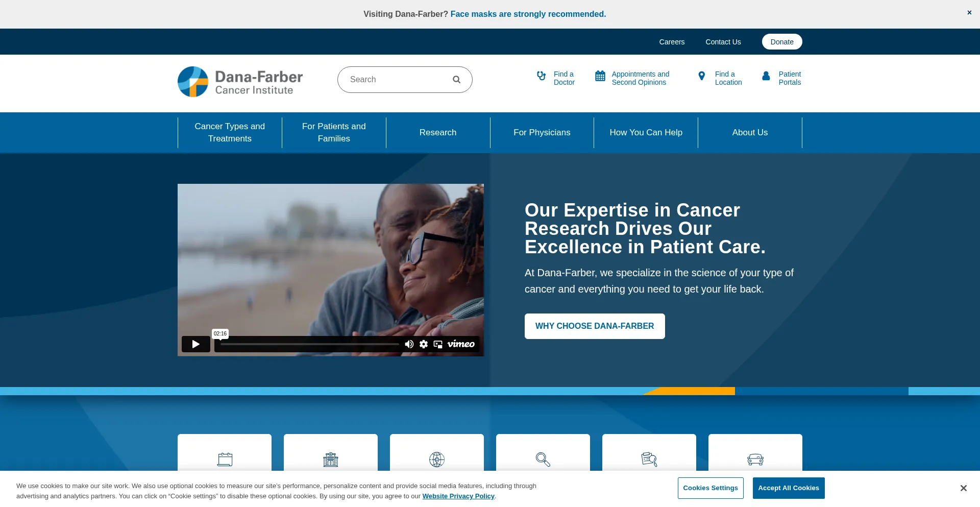This screenshot has height=507, width=980.
Task: Select the hospital building locations icon
Action: click(x=330, y=460)
